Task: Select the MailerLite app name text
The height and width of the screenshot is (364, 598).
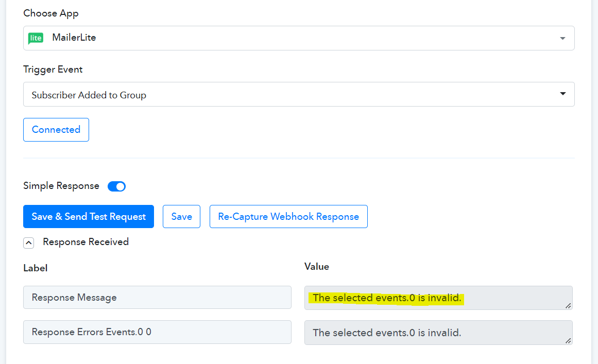Action: (x=74, y=38)
